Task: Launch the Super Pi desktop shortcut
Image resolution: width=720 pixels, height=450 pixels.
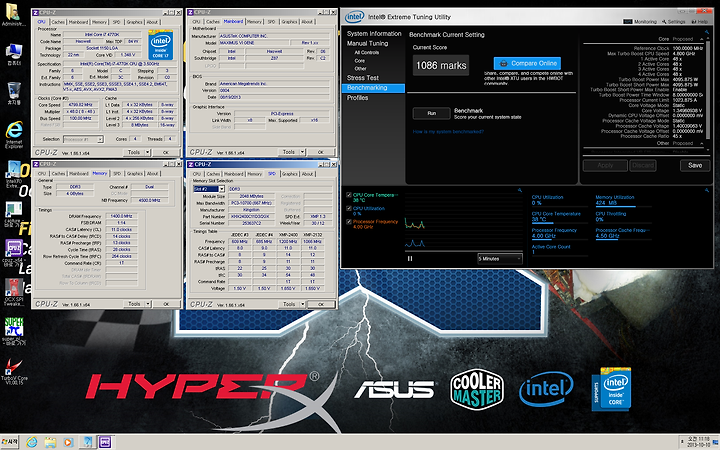Action: [14, 331]
